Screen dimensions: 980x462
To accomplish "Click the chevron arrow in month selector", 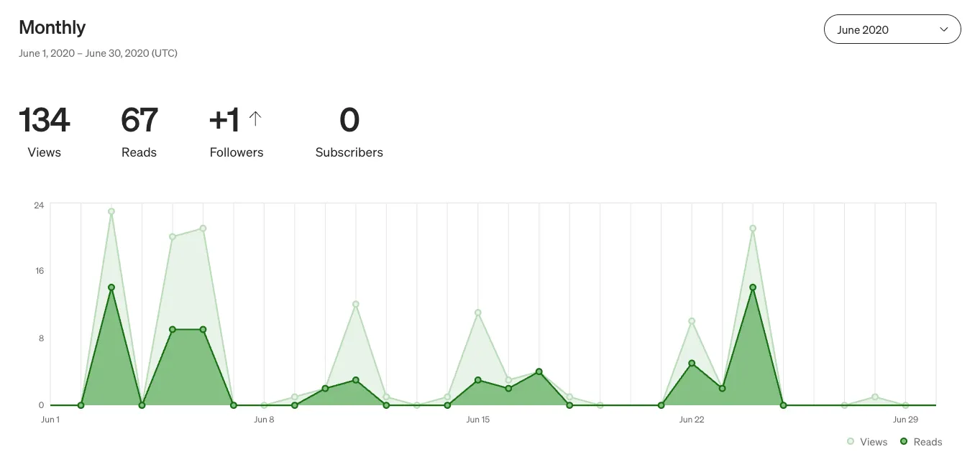I will tap(944, 29).
